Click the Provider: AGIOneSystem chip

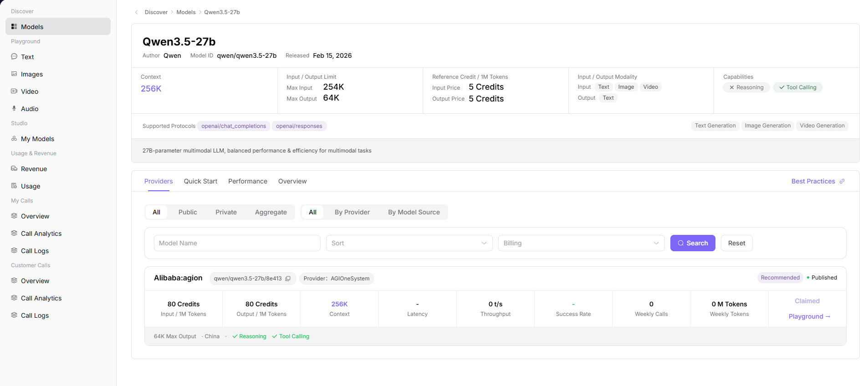pos(337,279)
